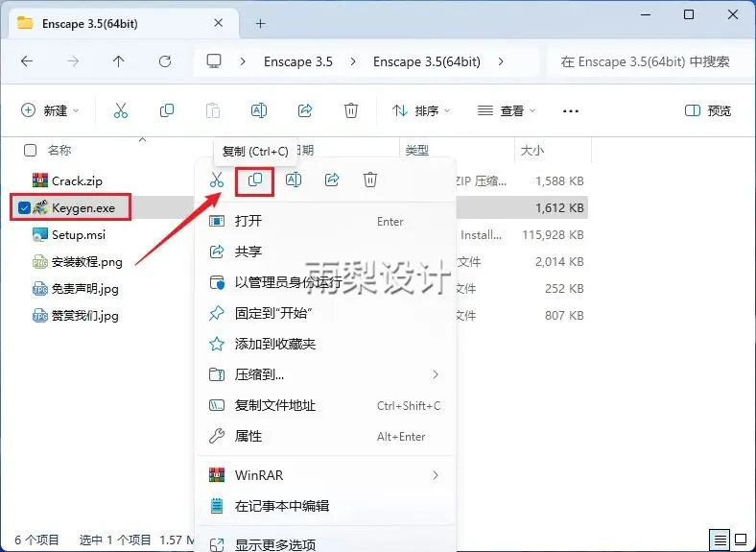
Task: Close the Enscape 3.5(64bit) tab
Action: [x=219, y=23]
